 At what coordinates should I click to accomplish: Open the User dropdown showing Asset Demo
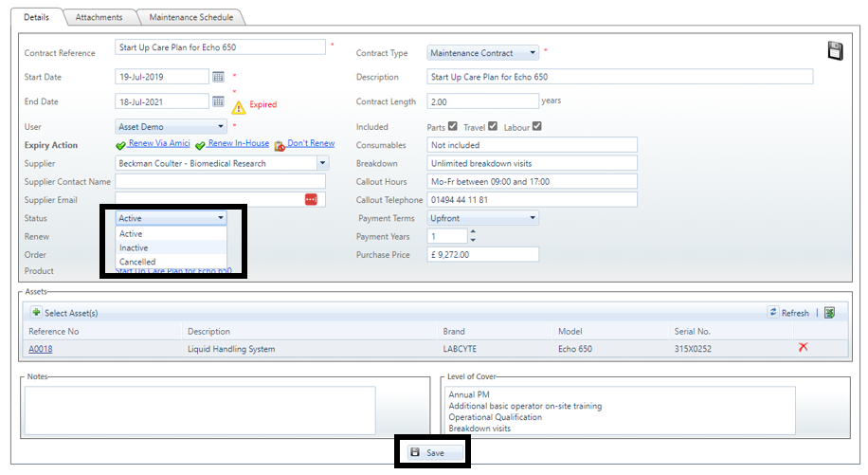[172, 126]
